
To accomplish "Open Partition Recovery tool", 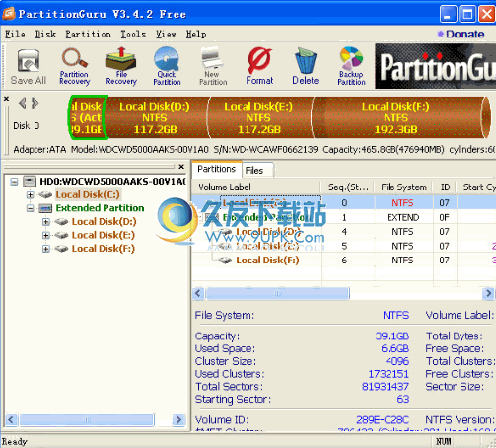I will (x=75, y=67).
